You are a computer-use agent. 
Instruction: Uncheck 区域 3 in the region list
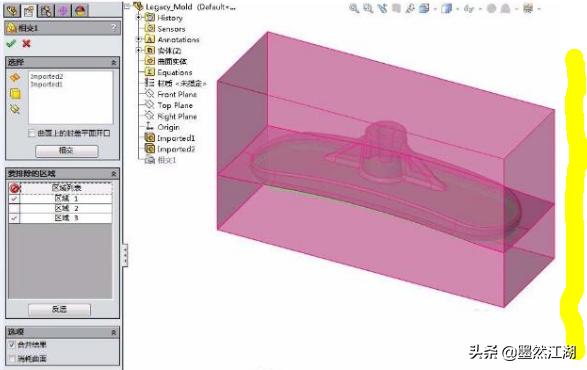[x=14, y=218]
